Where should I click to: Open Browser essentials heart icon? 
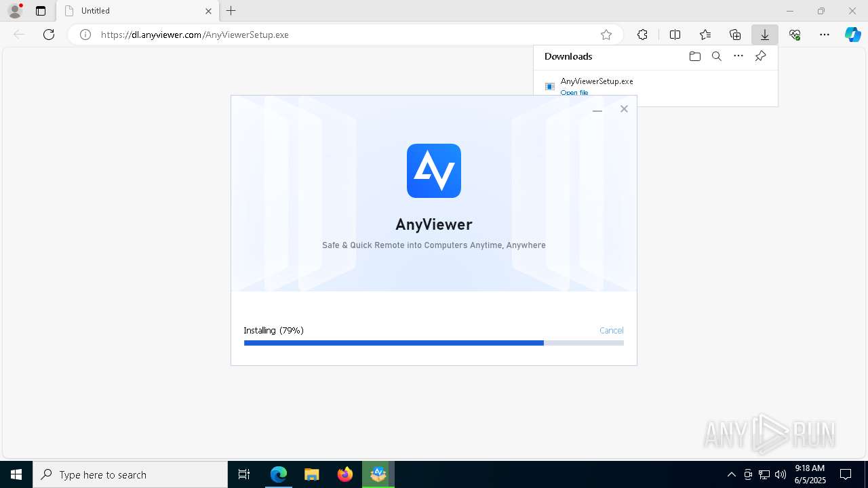pyautogui.click(x=795, y=35)
